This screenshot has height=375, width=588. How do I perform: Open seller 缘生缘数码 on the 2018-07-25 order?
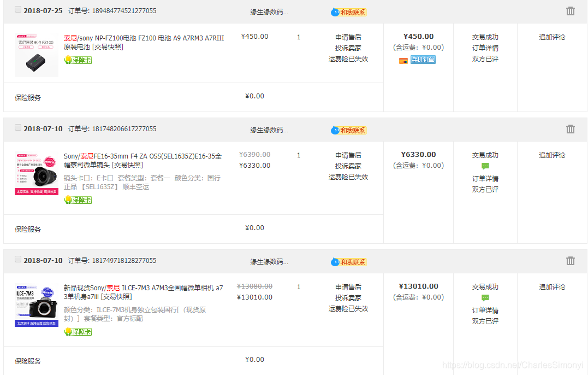coord(269,12)
